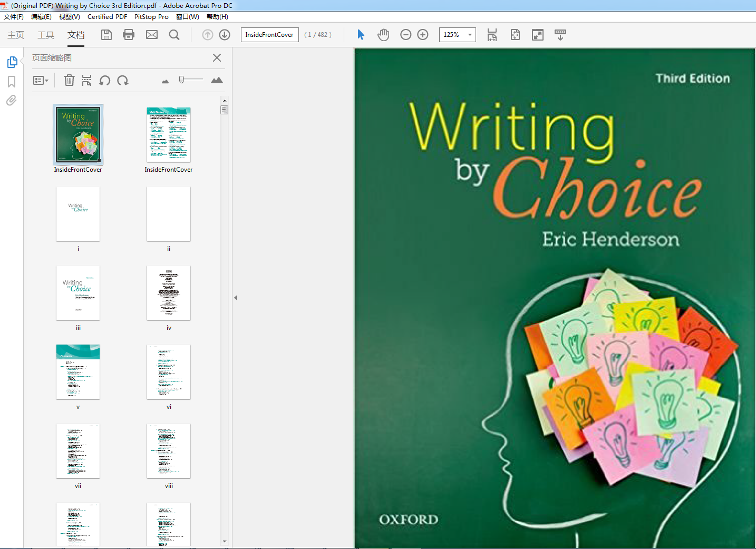The height and width of the screenshot is (549, 756).
Task: Zoom out with minus icon
Action: coord(406,35)
